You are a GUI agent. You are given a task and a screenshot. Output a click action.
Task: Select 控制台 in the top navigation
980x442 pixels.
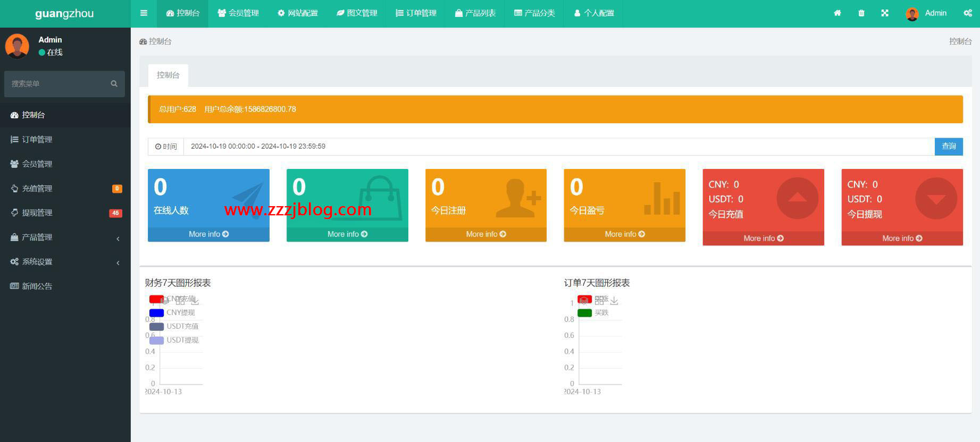pos(183,13)
